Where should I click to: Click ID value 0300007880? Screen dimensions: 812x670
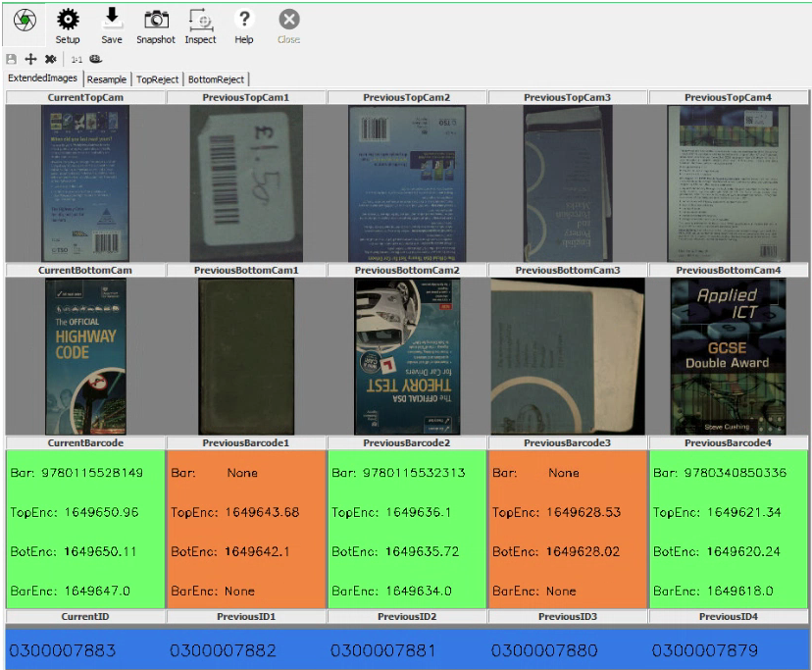(544, 650)
